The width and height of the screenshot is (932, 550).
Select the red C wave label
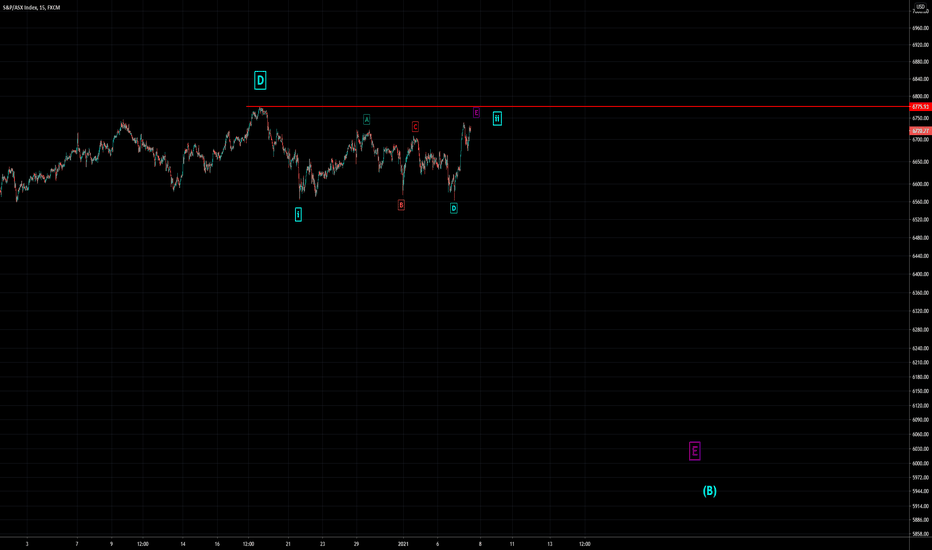pyautogui.click(x=415, y=127)
